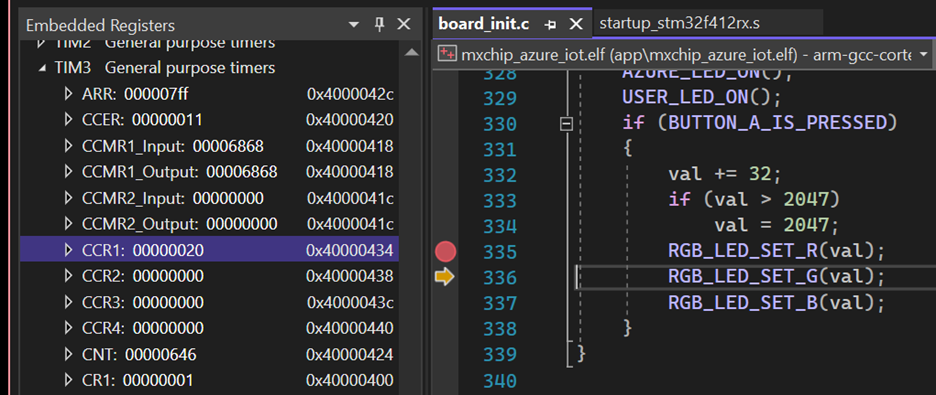Collapse the TIM3 General purpose timers node
The height and width of the screenshot is (395, 936).
click(42, 68)
